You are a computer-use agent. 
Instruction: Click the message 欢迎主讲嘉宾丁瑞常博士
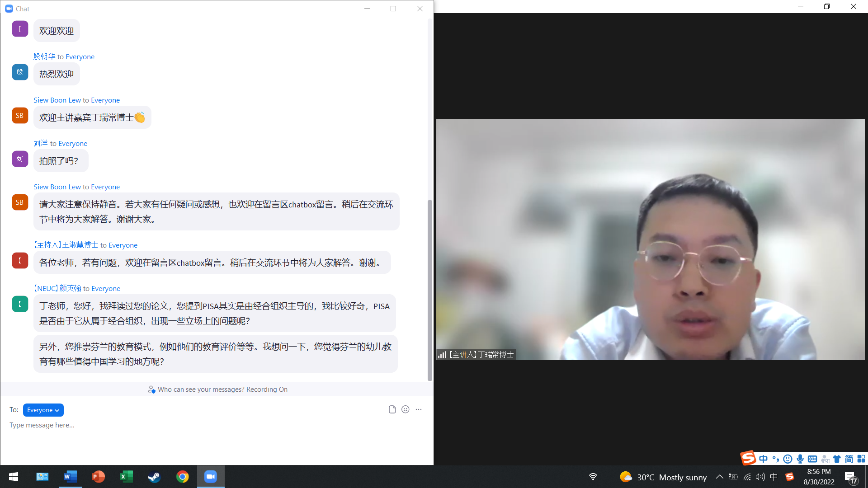click(92, 117)
